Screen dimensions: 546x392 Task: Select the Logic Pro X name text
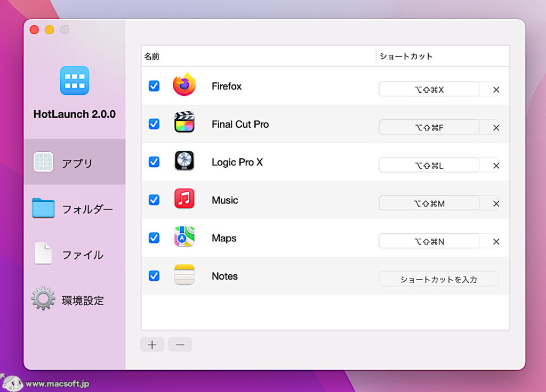pos(237,162)
